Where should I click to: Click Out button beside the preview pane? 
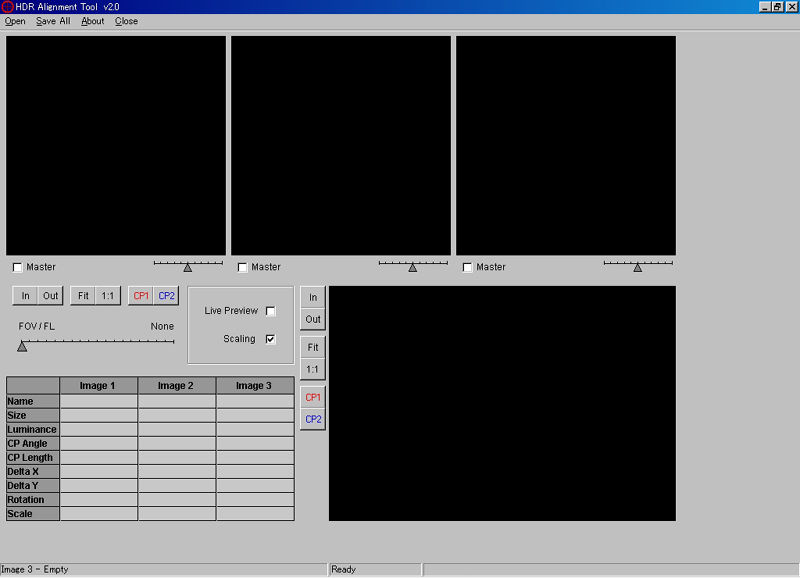(x=313, y=319)
